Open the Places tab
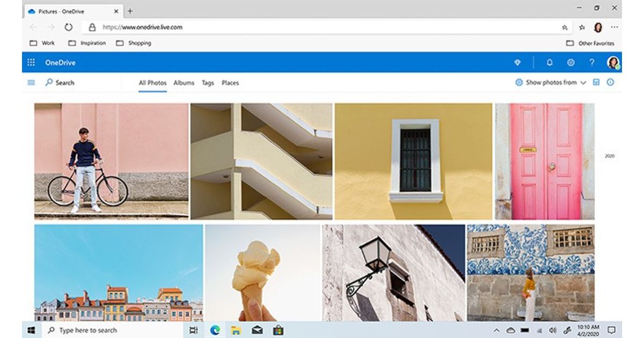The height and width of the screenshot is (338, 644). coord(230,83)
